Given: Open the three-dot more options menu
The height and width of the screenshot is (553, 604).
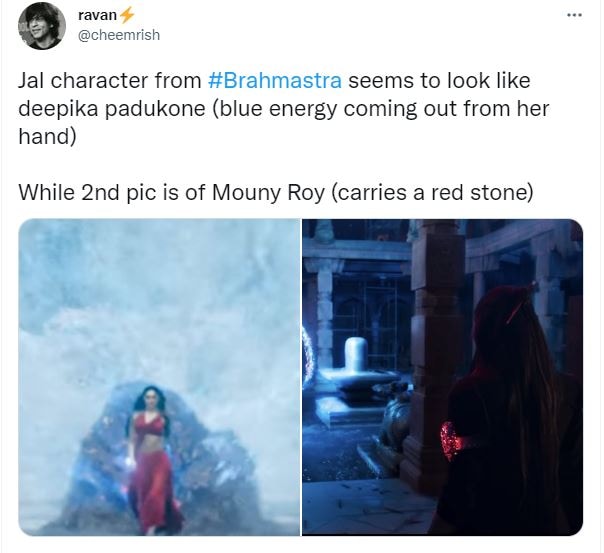Looking at the screenshot, I should [574, 15].
